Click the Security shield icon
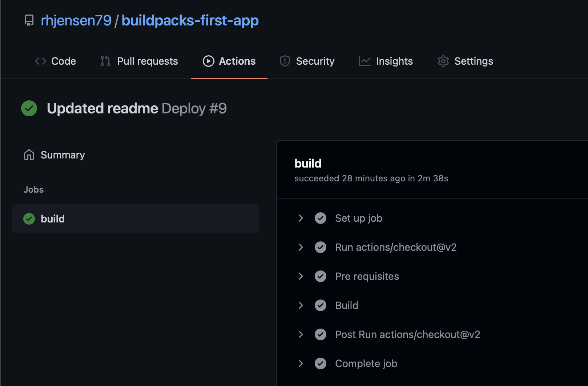 point(285,61)
